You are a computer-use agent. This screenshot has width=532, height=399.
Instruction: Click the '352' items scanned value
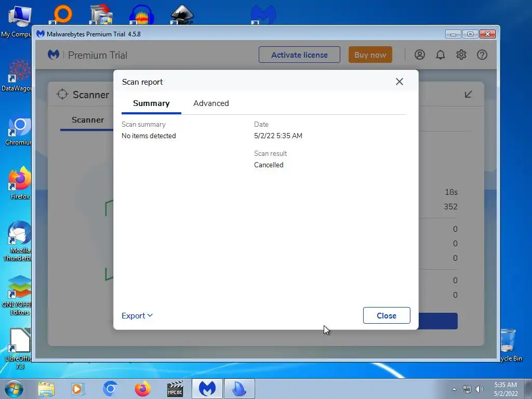point(450,207)
